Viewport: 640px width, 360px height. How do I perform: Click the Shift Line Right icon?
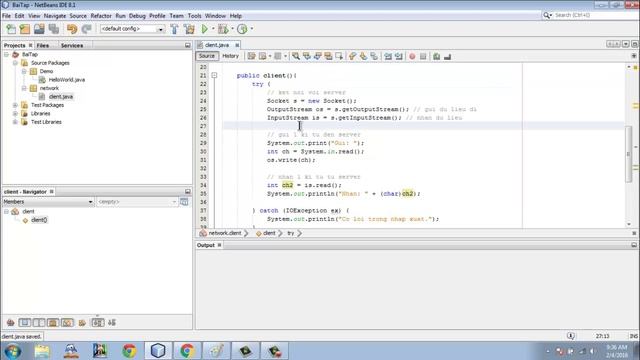(x=399, y=56)
